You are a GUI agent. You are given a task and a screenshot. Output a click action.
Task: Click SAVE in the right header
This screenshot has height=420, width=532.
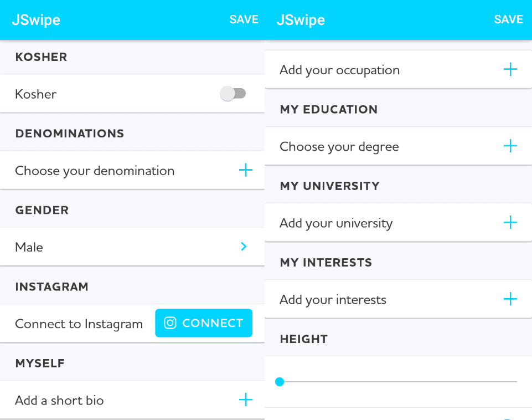tap(508, 19)
